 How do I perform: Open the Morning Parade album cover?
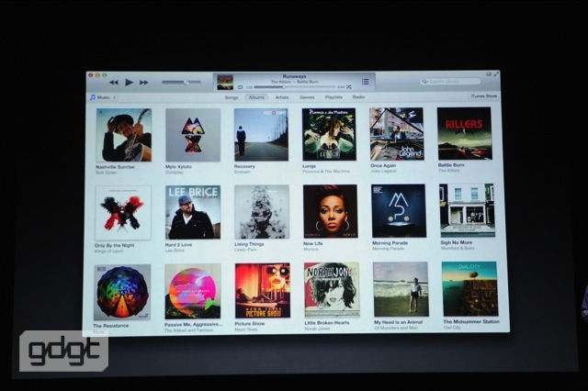tap(399, 211)
